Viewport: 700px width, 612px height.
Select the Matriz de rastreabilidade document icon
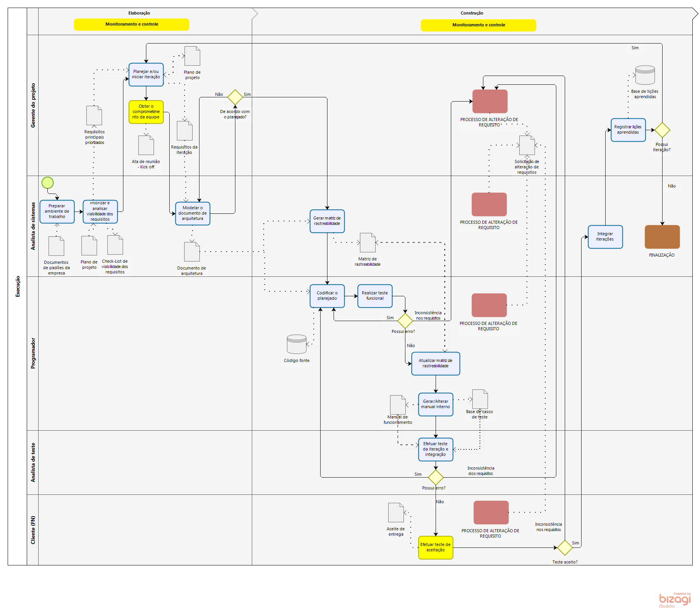click(x=368, y=242)
